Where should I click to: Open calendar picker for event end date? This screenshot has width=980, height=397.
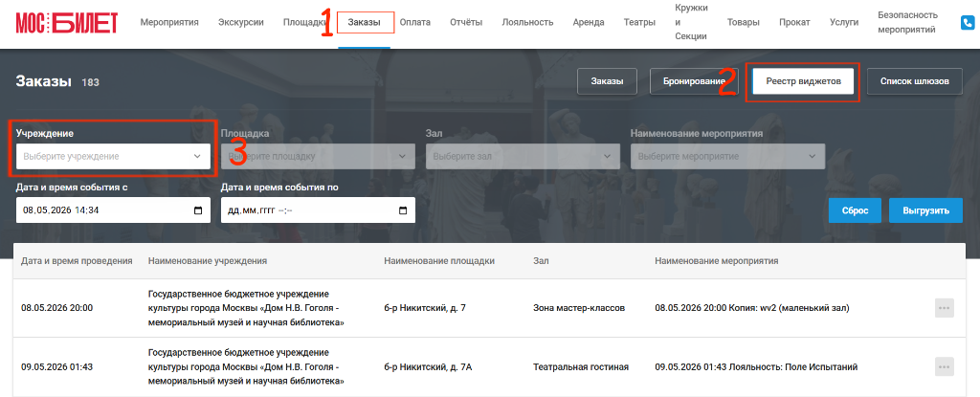[403, 210]
